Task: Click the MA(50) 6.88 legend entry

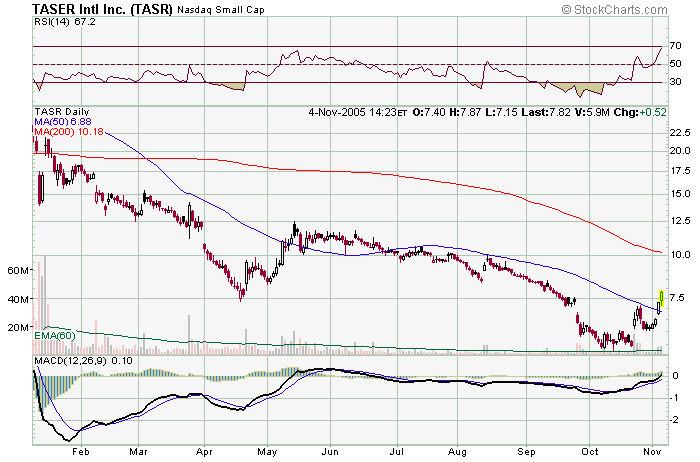Action: point(63,121)
